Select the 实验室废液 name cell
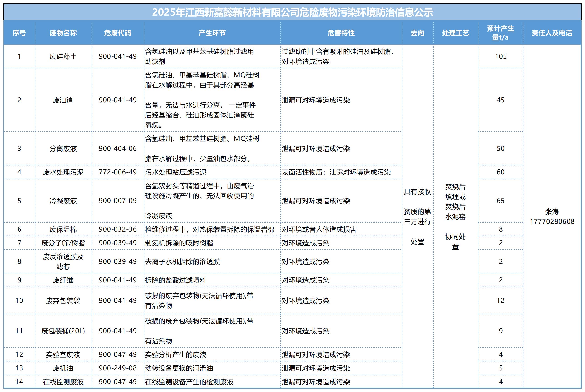Image resolution: width=585 pixels, height=392 pixels. [63, 355]
